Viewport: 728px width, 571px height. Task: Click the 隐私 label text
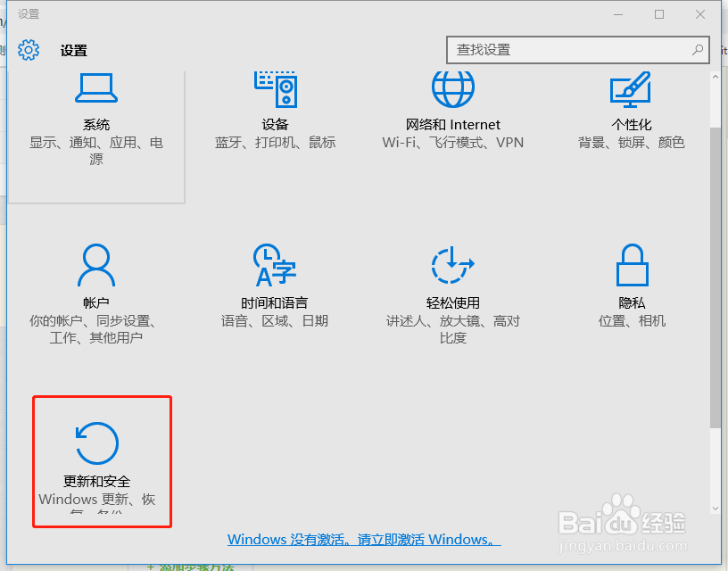tap(632, 302)
